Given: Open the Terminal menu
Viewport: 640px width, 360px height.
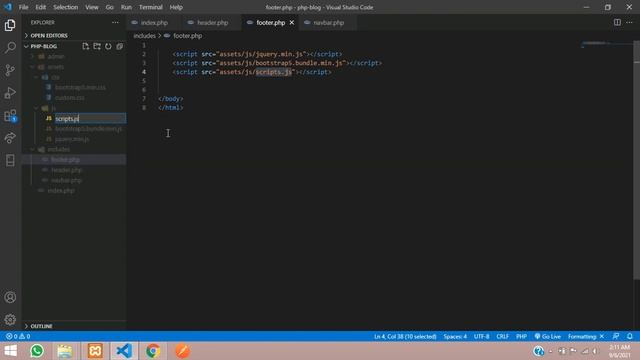Looking at the screenshot, I should coord(151,7).
